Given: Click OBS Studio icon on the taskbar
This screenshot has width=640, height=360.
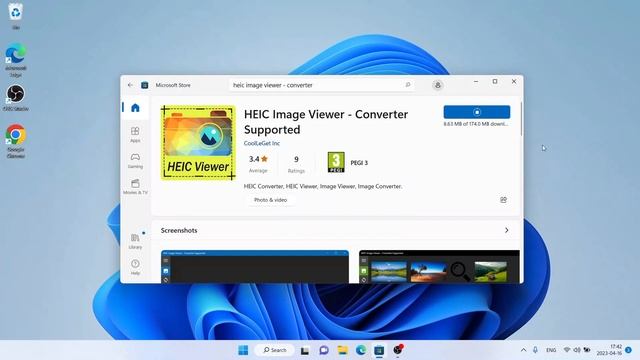Looking at the screenshot, I should pyautogui.click(x=398, y=350).
